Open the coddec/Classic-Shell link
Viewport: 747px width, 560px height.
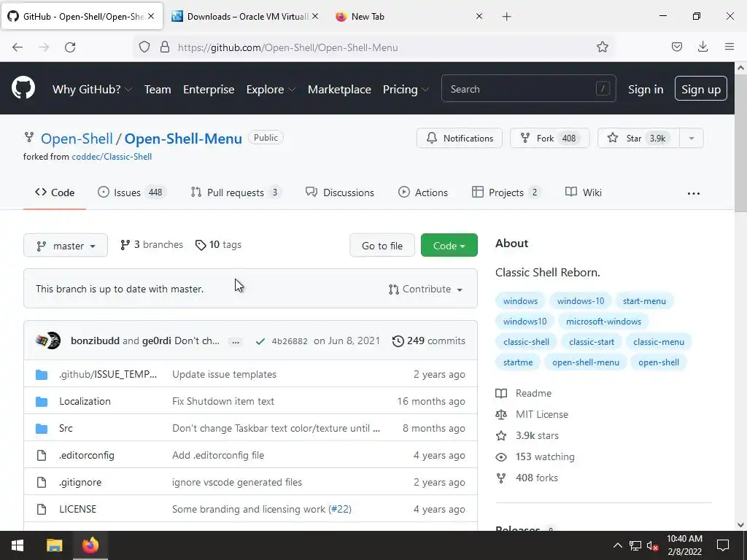112,157
